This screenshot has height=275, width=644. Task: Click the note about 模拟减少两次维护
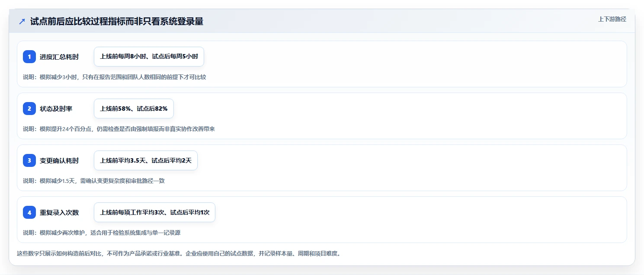(102, 233)
